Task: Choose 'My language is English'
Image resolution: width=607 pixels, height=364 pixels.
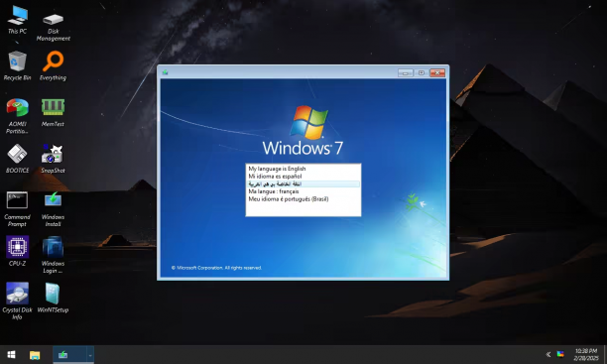Action: click(x=303, y=169)
